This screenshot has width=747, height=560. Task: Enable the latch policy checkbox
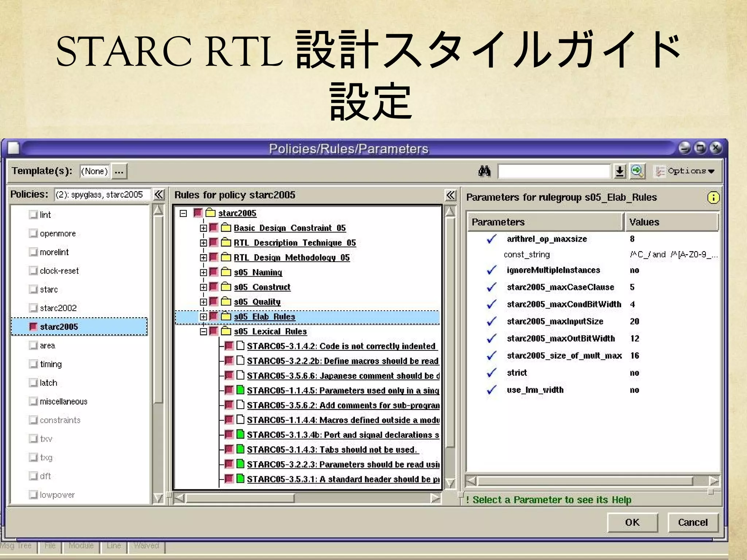pos(33,382)
